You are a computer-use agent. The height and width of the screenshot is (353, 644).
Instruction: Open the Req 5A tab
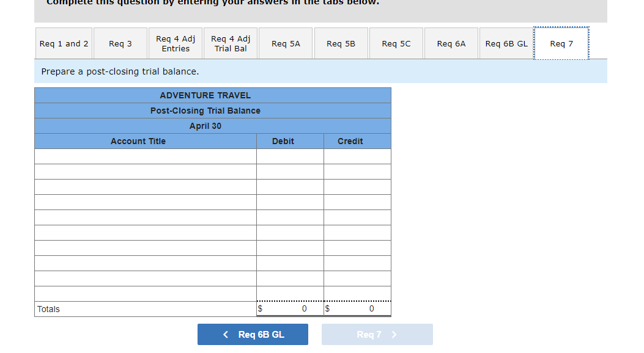point(286,43)
